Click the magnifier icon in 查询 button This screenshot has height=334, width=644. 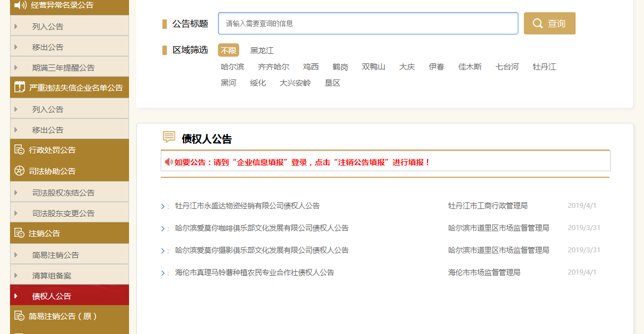click(x=537, y=23)
